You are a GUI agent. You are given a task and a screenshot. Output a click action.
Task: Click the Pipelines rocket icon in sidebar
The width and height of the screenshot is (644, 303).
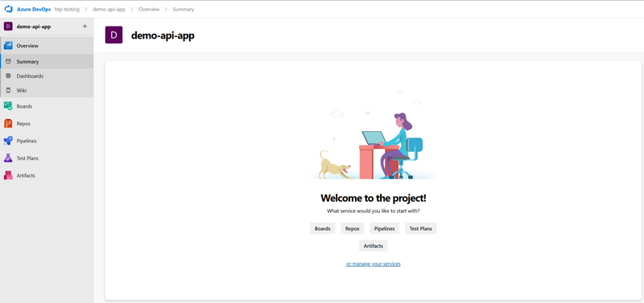8,141
